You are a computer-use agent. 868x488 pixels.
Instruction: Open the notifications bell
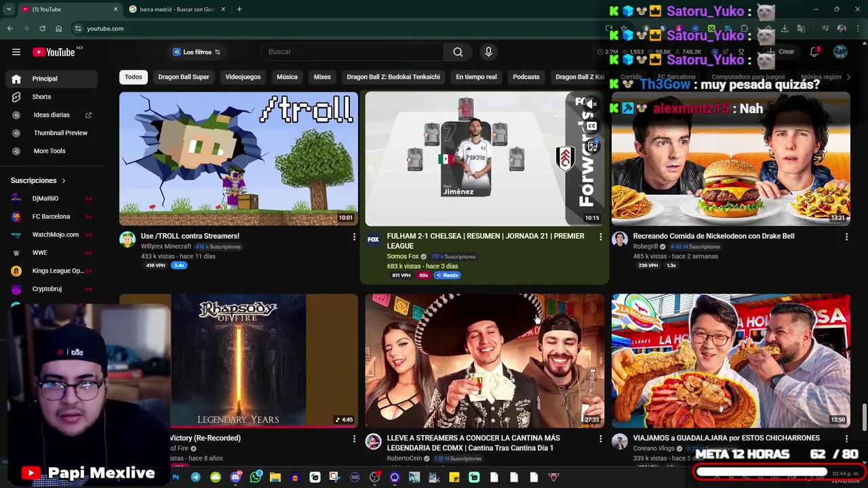coord(814,52)
